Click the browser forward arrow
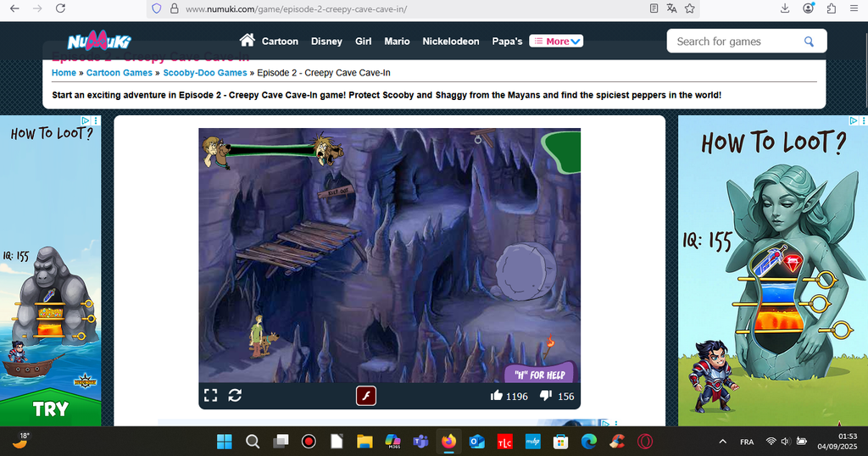Image resolution: width=868 pixels, height=456 pixels. pyautogui.click(x=37, y=8)
